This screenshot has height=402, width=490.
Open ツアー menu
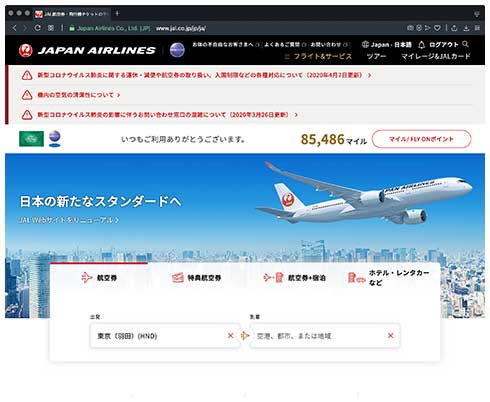coord(376,56)
